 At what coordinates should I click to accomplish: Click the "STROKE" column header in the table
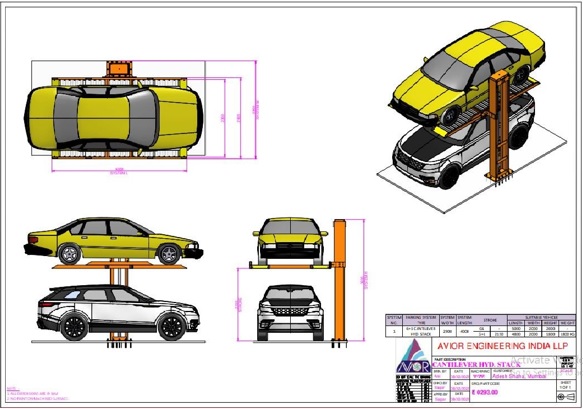[490, 320]
